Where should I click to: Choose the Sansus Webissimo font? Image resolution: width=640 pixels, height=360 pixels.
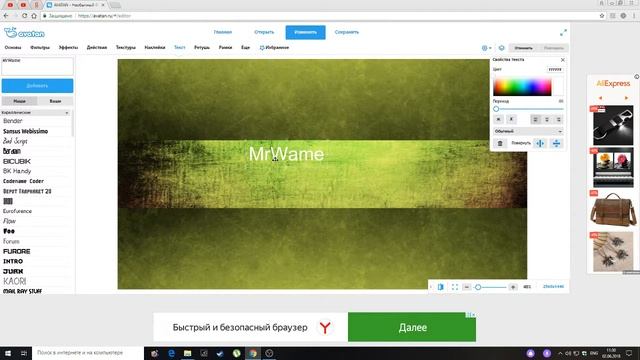point(25,131)
